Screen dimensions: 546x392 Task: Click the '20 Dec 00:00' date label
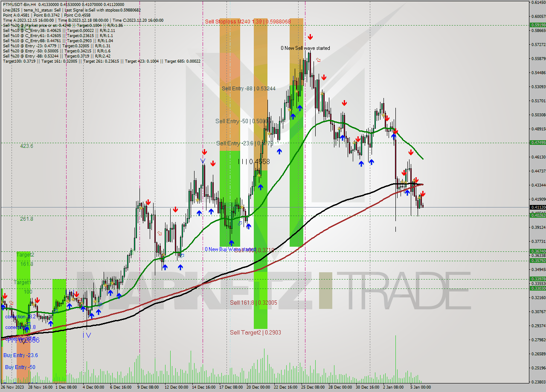[258, 387]
